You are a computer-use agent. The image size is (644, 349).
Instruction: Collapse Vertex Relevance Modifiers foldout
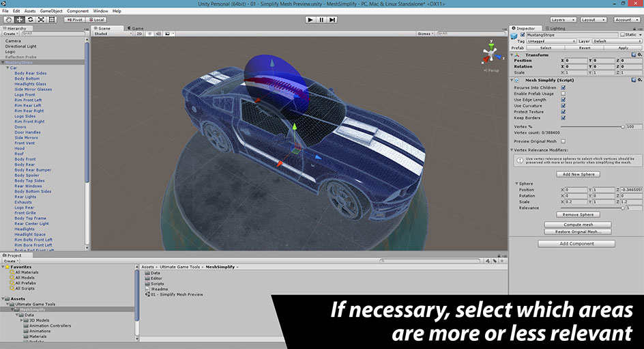[x=512, y=150]
